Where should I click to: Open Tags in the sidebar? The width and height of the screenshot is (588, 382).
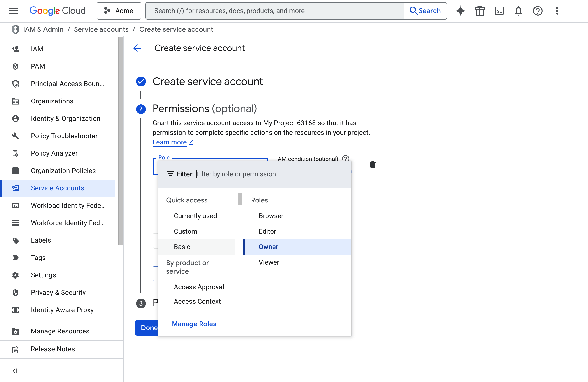58,258
